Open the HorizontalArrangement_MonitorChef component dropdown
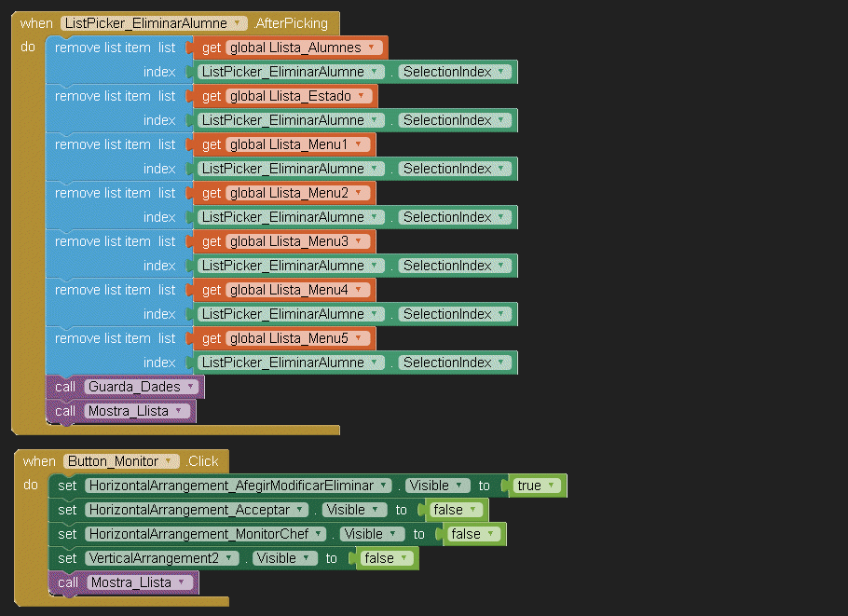Viewport: 848px width, 616px height. coord(319,534)
